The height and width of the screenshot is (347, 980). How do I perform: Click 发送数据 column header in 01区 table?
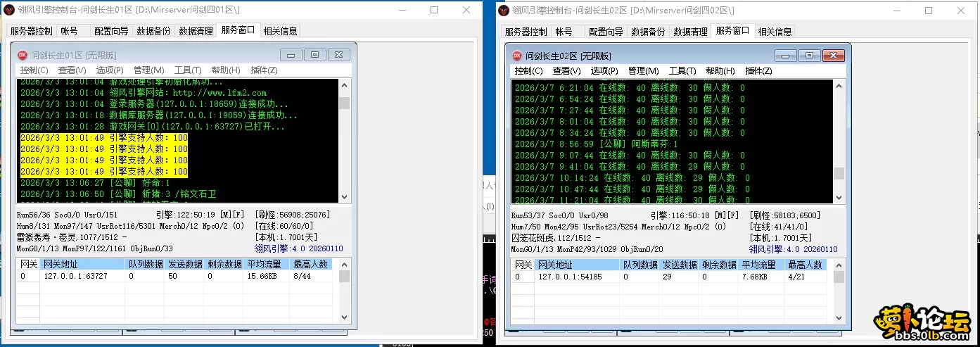[185, 264]
